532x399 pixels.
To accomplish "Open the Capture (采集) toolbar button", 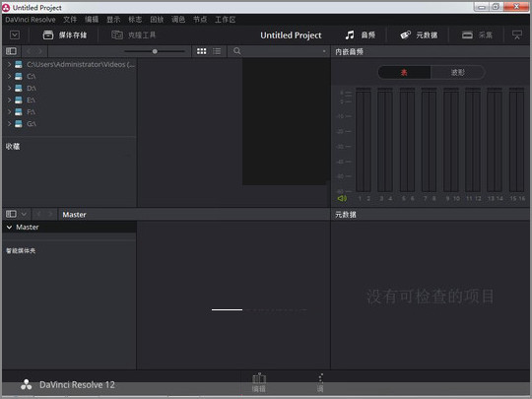I will 477,34.
